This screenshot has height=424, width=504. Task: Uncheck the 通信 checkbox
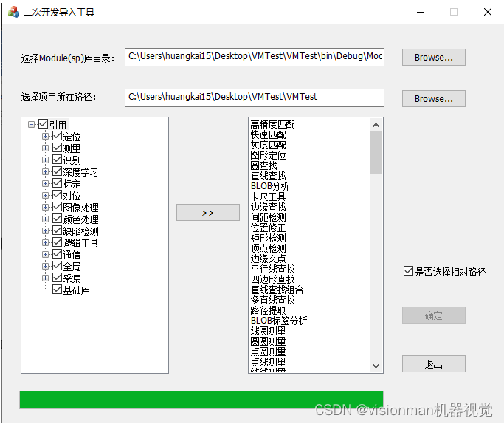coord(58,254)
